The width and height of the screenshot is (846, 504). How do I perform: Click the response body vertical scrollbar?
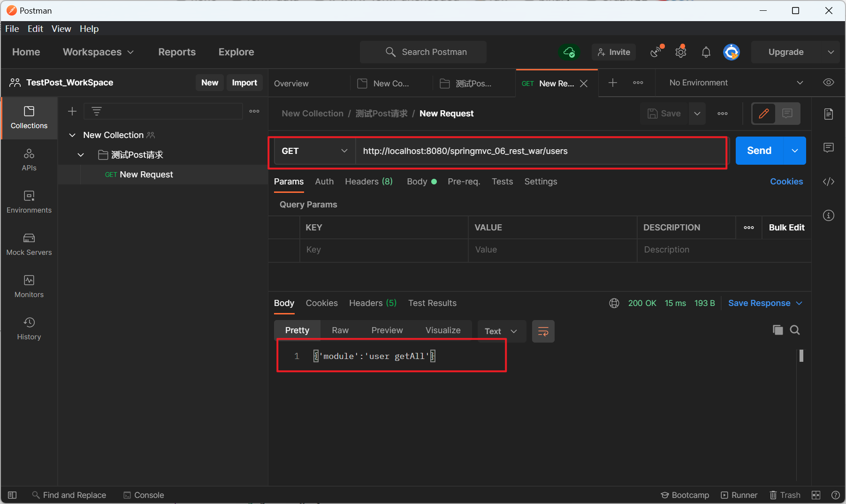(801, 356)
